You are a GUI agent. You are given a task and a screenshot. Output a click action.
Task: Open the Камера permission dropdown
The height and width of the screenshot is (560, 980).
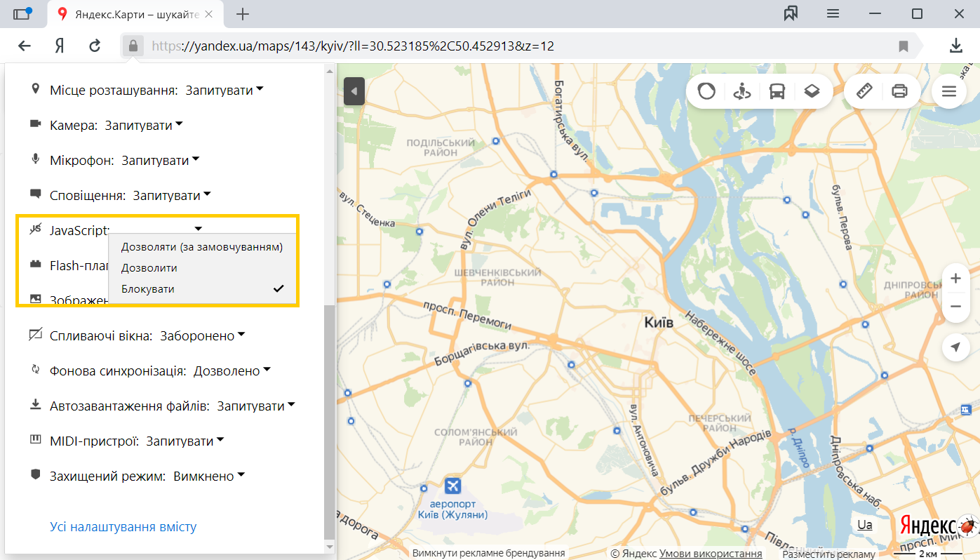144,126
